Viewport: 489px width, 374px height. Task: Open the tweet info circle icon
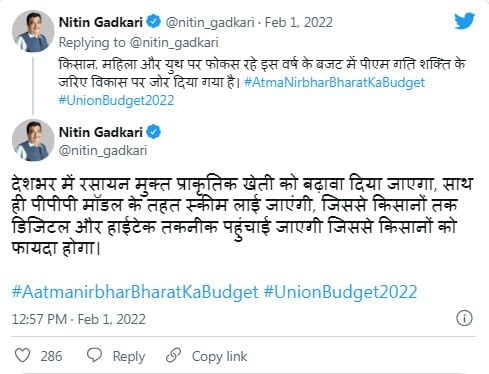coord(464,318)
